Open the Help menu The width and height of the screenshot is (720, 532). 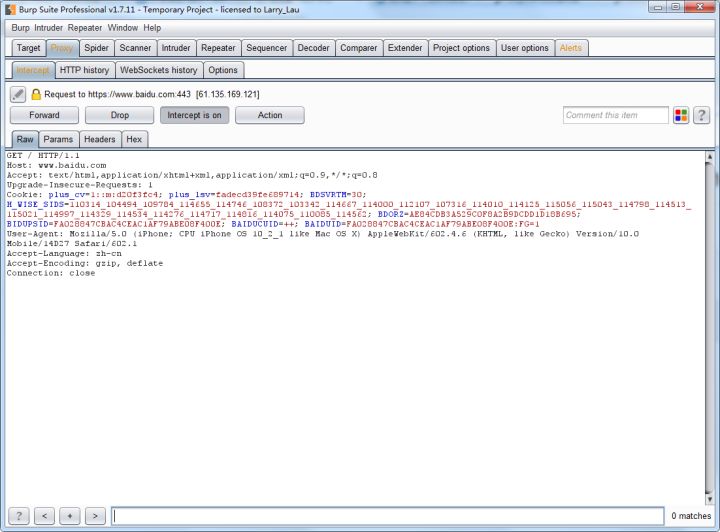click(152, 28)
